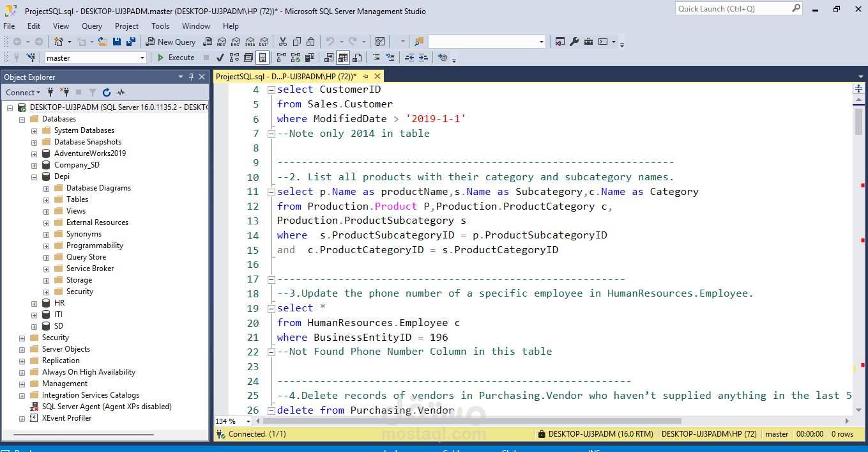This screenshot has width=868, height=452.
Task: Click the Quick Launch search field
Action: click(733, 8)
